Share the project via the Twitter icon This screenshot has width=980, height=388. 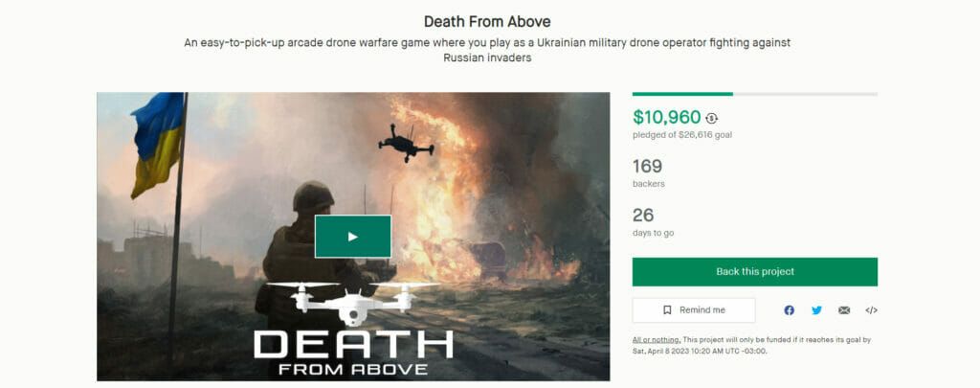pyautogui.click(x=816, y=310)
